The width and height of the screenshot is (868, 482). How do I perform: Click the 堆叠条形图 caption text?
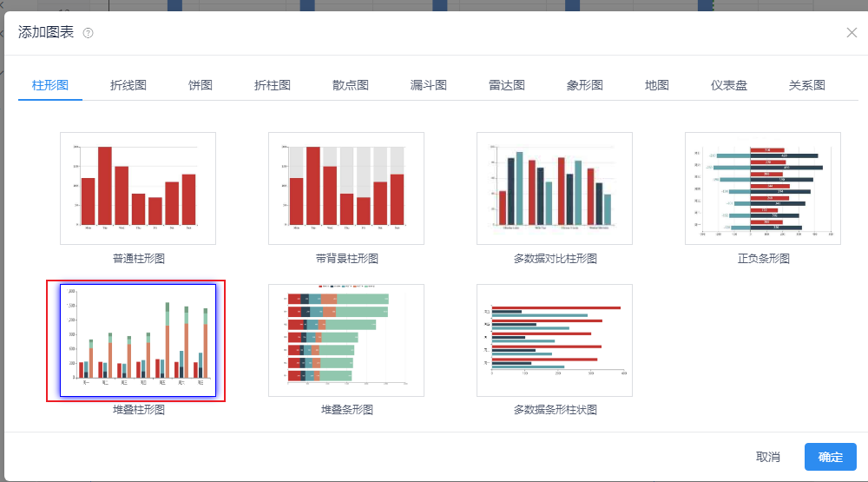(x=347, y=409)
